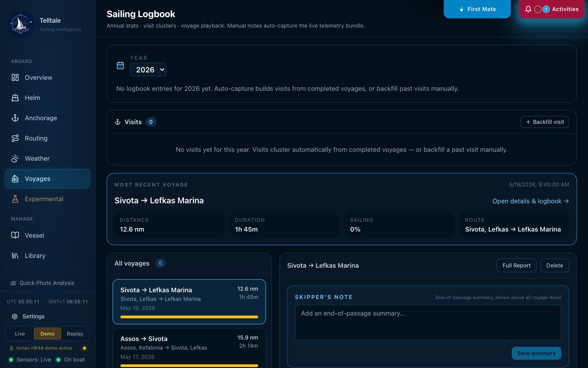Viewport: 588px width, 368px height.
Task: Open the Year 2026 dropdown
Action: 148,70
